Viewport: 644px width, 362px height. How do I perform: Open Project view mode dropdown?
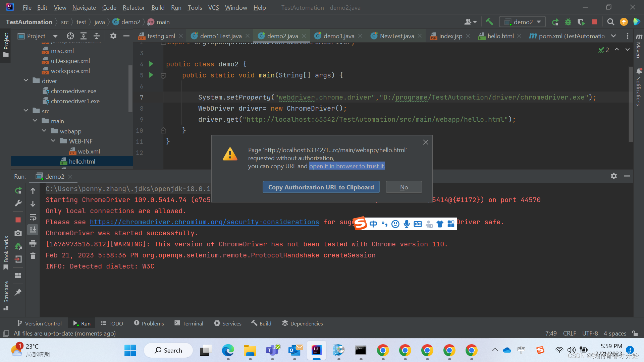pos(55,36)
